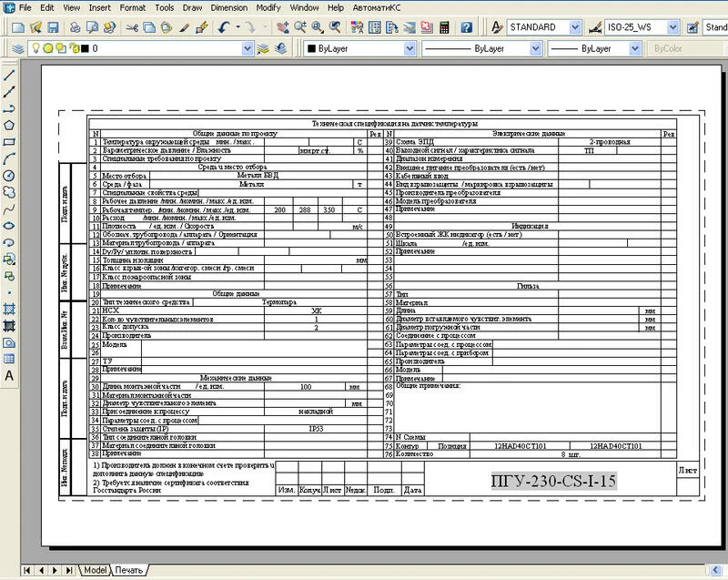
Task: Open the Dimension menu
Action: (x=228, y=7)
